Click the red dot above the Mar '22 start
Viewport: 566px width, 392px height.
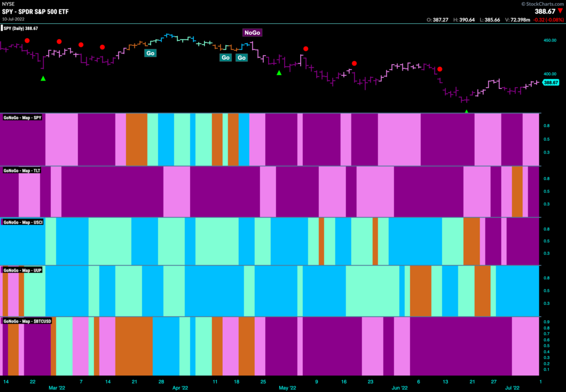pos(59,41)
